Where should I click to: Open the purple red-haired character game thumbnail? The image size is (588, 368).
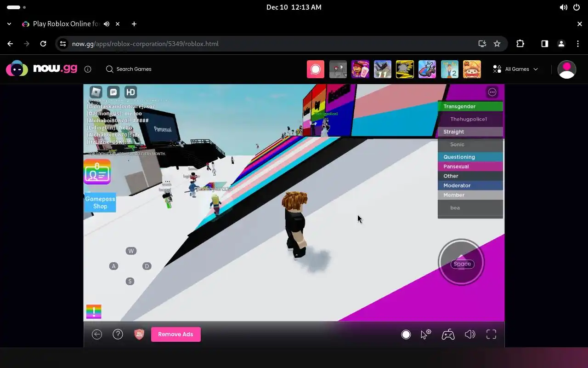(x=361, y=69)
